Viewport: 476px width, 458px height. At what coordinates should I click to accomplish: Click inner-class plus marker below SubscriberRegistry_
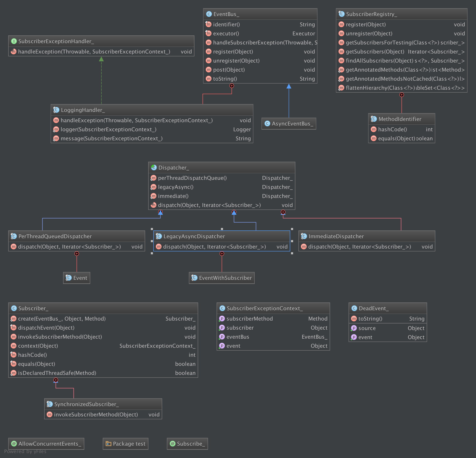pyautogui.click(x=402, y=95)
